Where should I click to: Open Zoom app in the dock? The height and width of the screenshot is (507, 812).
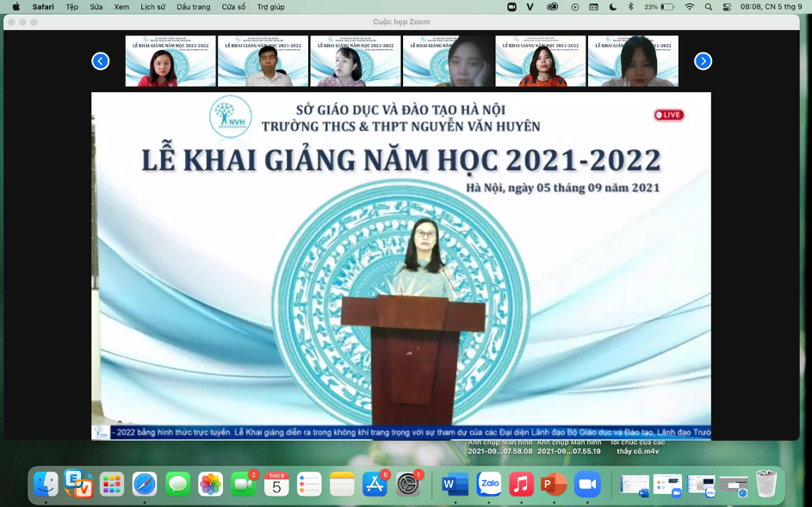point(587,485)
